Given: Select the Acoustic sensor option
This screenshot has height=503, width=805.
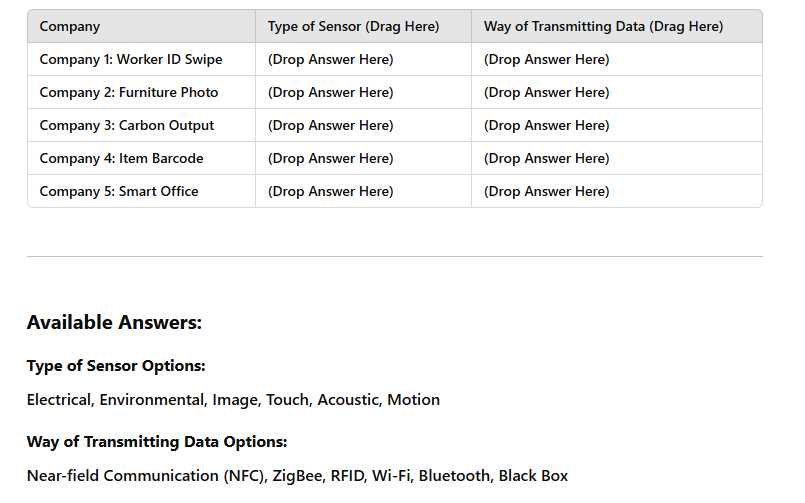Looking at the screenshot, I should click(x=348, y=400).
